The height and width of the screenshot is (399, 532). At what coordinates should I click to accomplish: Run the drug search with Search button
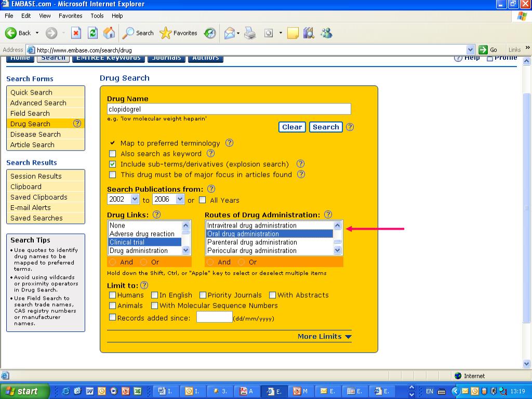[326, 127]
